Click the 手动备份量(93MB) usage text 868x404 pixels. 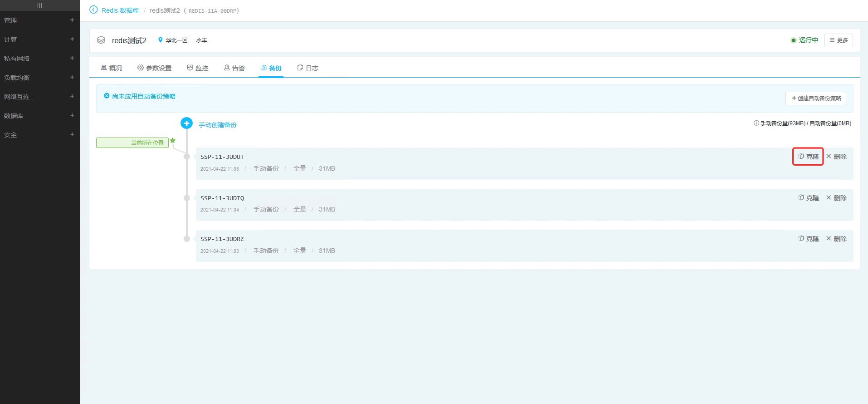(783, 123)
